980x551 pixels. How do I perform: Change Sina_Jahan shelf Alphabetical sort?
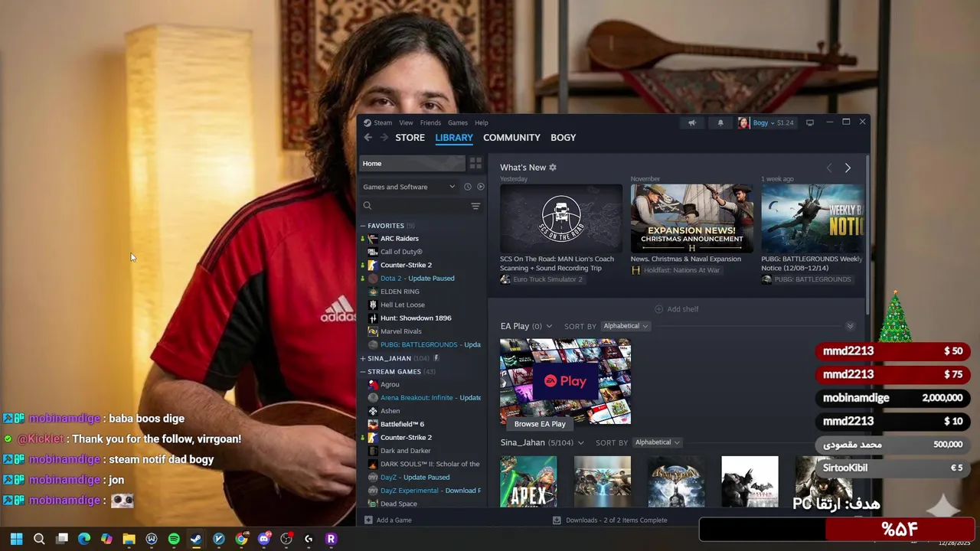point(658,442)
